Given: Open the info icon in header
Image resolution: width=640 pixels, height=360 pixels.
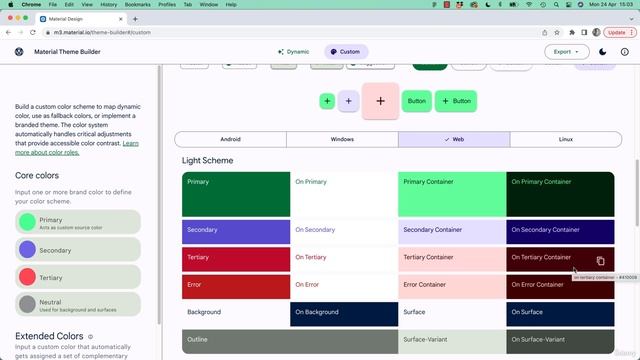Looking at the screenshot, I should [624, 52].
